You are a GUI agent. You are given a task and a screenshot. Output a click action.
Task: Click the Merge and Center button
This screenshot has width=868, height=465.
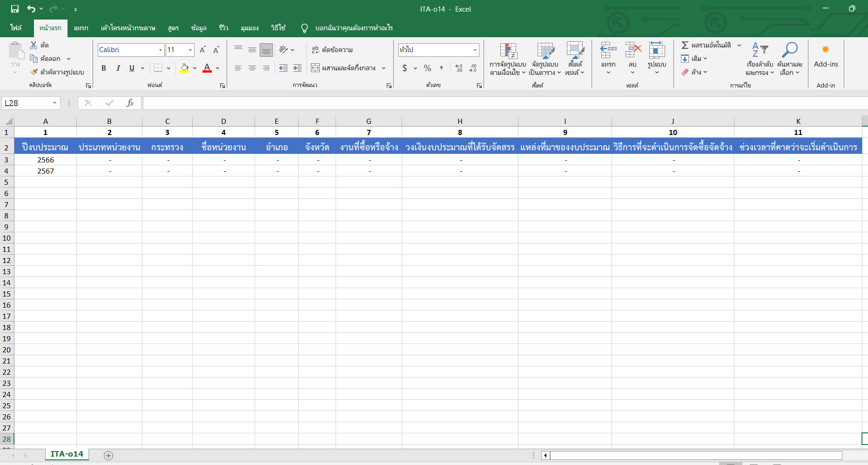click(x=343, y=68)
